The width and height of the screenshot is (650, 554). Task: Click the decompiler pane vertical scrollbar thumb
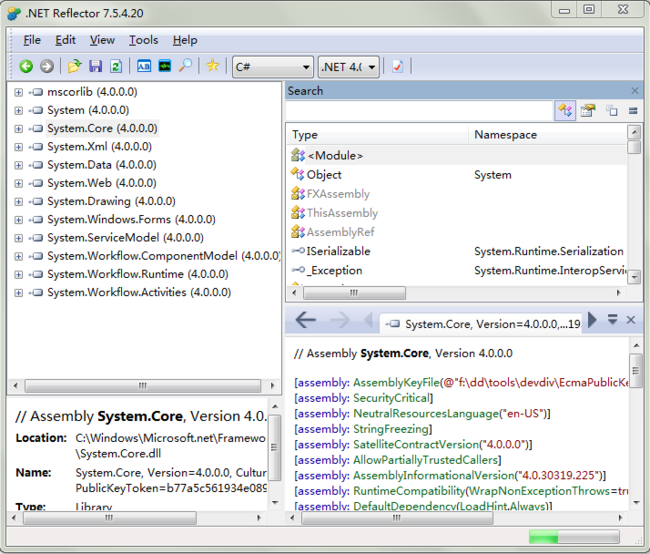coord(635,371)
